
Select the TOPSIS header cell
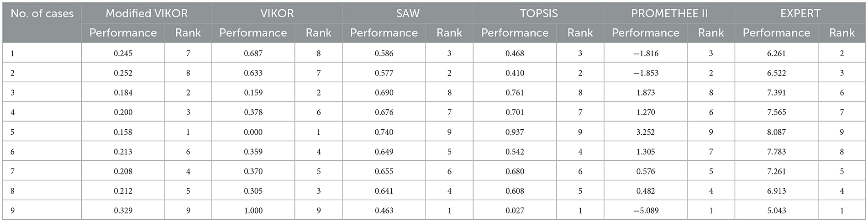539,13
